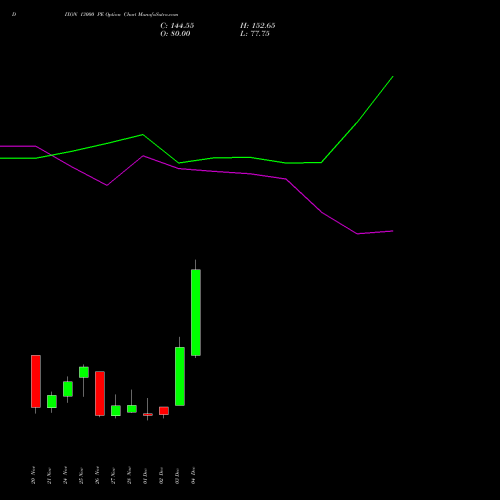Click the close value C: 144.55
Image resolution: width=500 pixels, height=500 pixels.
point(177,26)
